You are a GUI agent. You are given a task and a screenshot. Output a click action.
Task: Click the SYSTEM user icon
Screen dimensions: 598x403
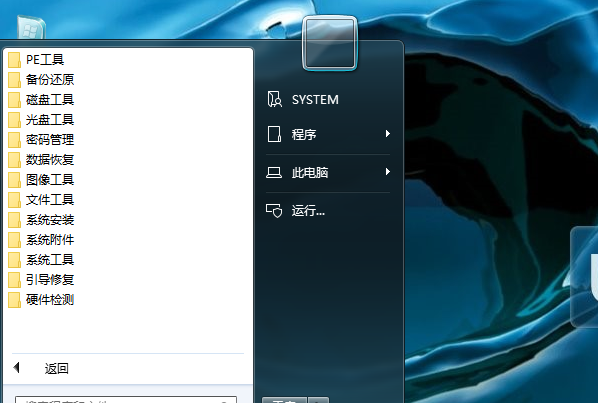click(275, 100)
